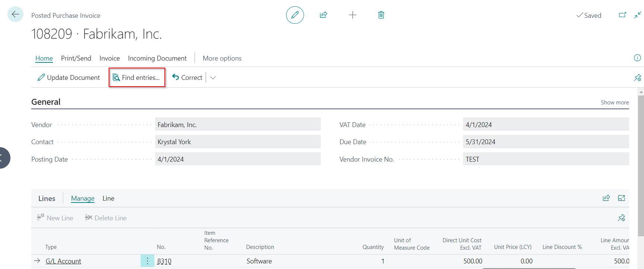Show the information FactBox icon
Screen dimensions: 644x269
pyautogui.click(x=637, y=58)
